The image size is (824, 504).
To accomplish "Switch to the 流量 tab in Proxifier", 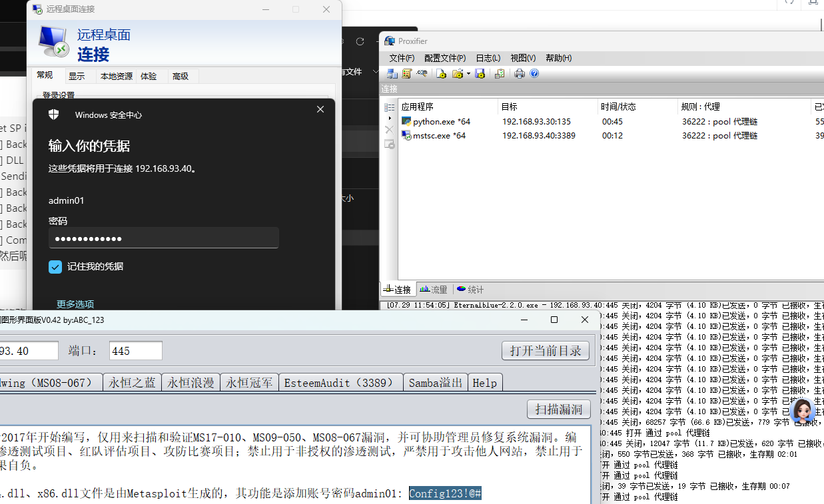I will pyautogui.click(x=434, y=289).
